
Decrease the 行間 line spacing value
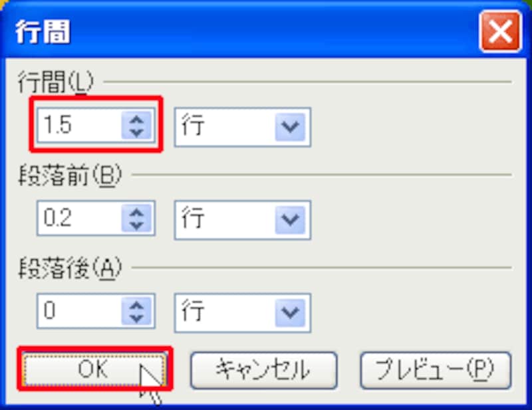click(136, 133)
